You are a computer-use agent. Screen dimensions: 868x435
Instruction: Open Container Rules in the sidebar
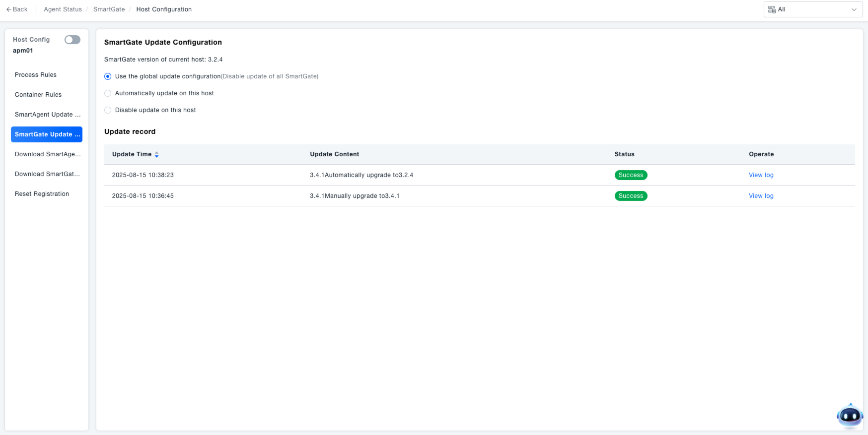point(38,95)
